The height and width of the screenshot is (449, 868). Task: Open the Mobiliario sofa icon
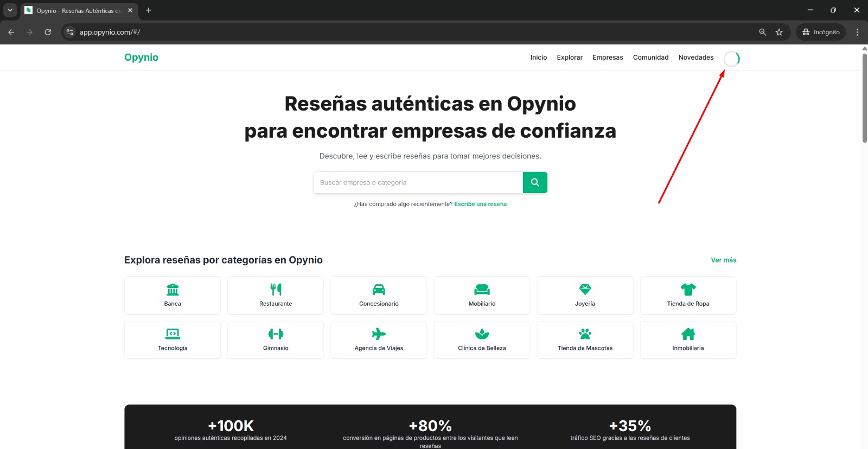pos(482,290)
